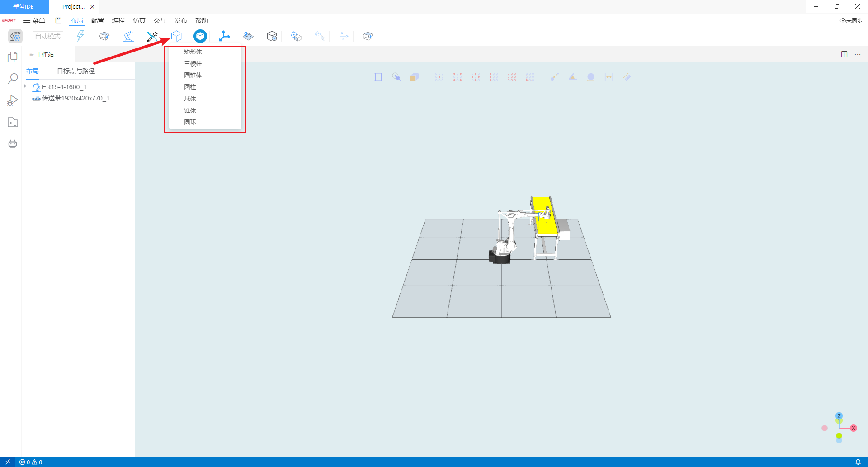Toggle the split editor layout icon
Screen dimensions: 868x467
coord(844,54)
